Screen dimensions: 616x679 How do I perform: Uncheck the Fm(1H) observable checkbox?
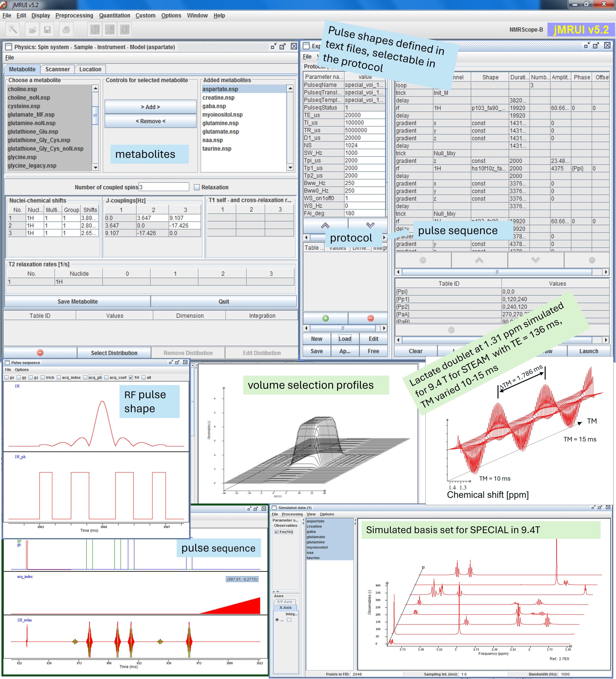277,532
